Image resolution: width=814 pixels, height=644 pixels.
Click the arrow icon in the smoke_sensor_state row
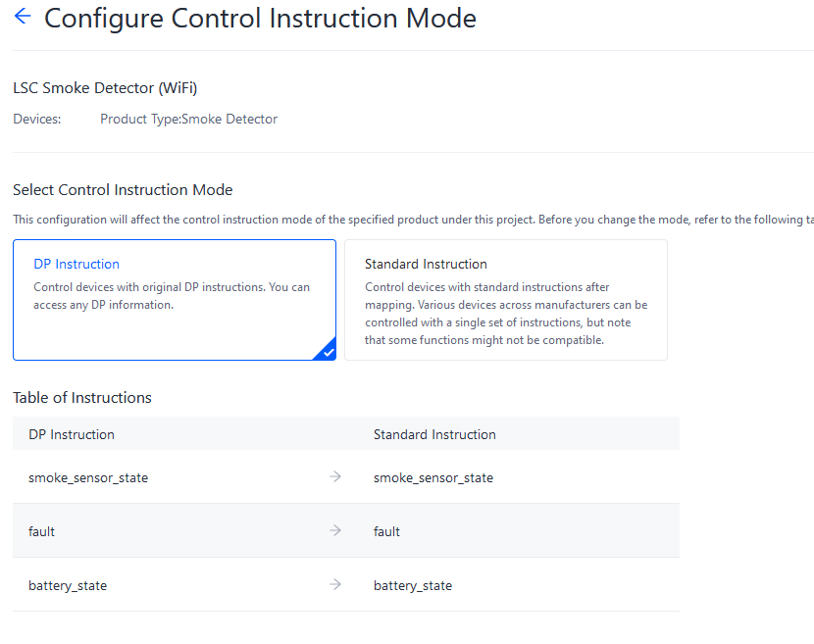coord(335,476)
